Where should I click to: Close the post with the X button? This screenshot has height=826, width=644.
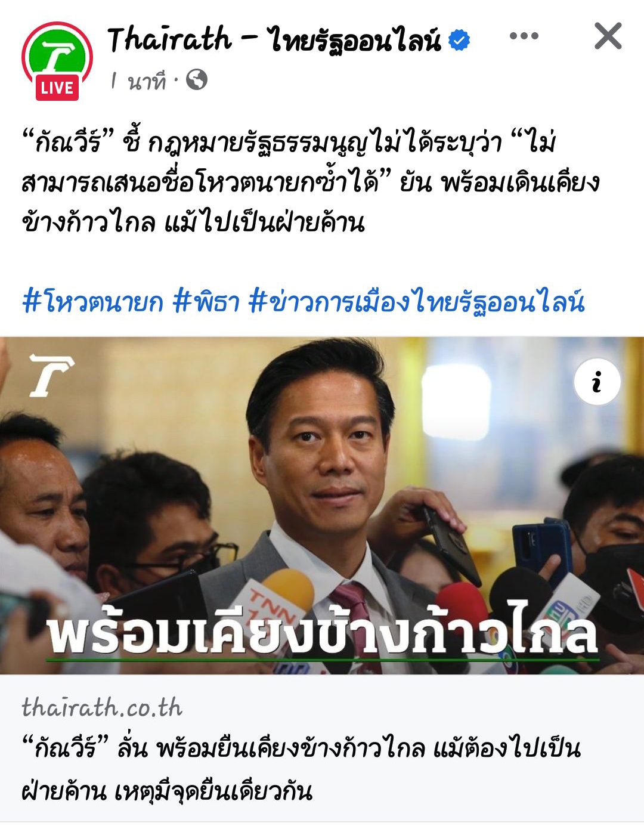[608, 37]
